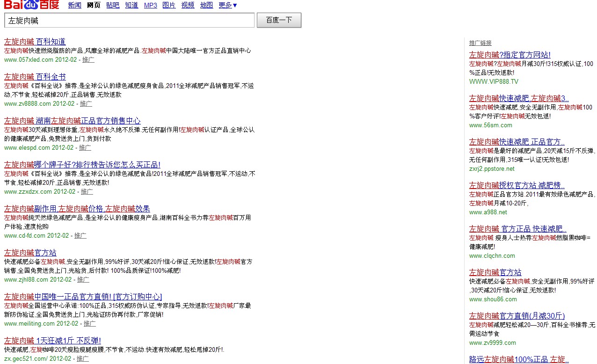597x364 pixels.
Task: Click the green URL www.elespd.com
Action: pos(27,148)
